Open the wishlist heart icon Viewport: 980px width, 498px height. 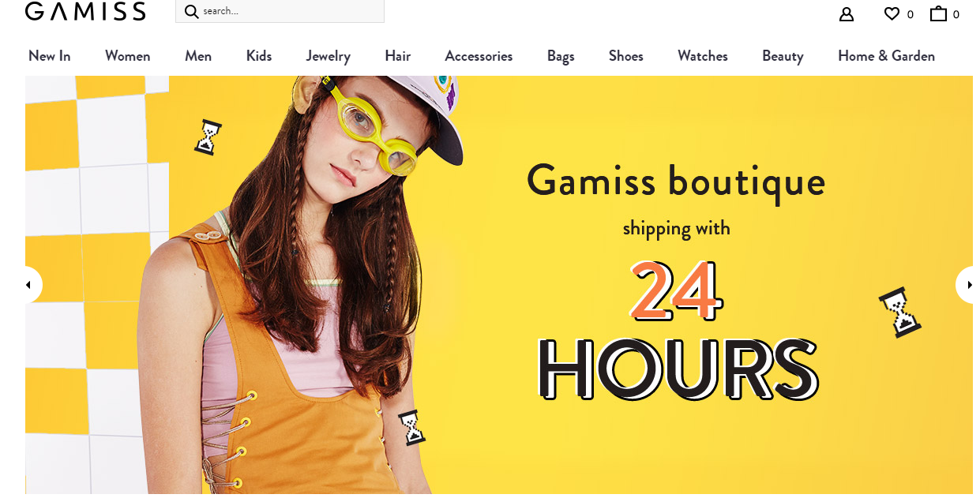coord(892,13)
